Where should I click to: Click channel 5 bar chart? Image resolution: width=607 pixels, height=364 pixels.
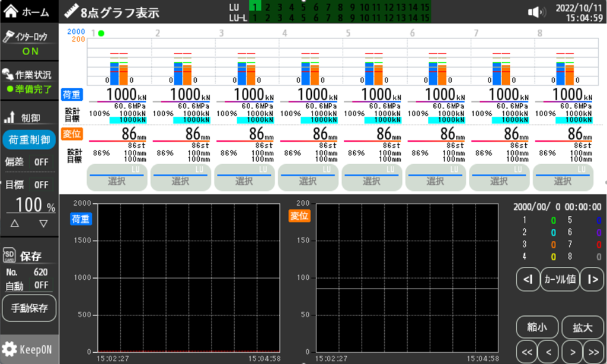pyautogui.click(x=374, y=62)
